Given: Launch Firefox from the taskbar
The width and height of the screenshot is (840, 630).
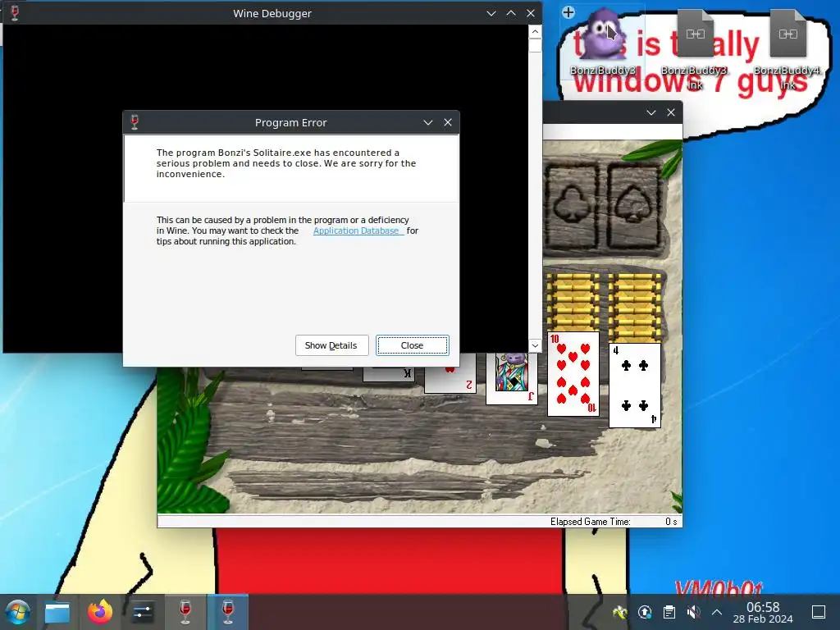Looking at the screenshot, I should (x=100, y=612).
